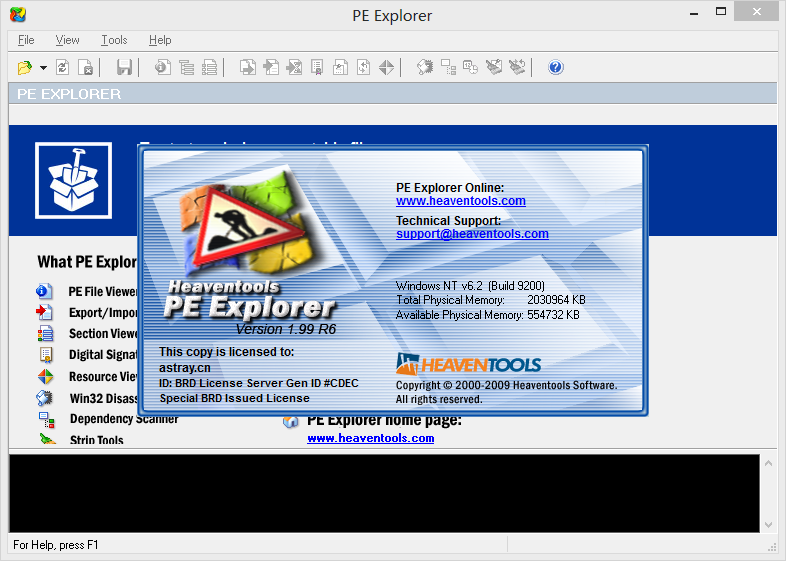Launch the Dependency Scanner toolbar icon

coord(448,67)
